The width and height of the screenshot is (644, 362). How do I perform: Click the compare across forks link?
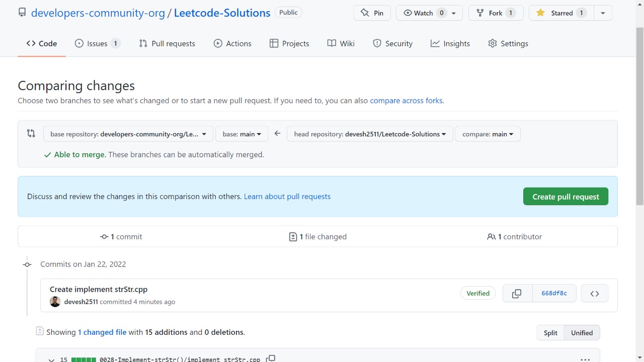point(407,101)
